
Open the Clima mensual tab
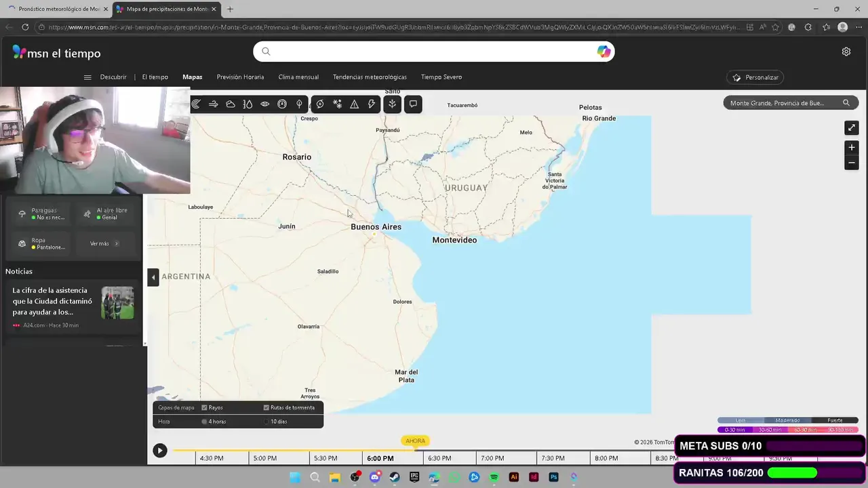point(298,77)
